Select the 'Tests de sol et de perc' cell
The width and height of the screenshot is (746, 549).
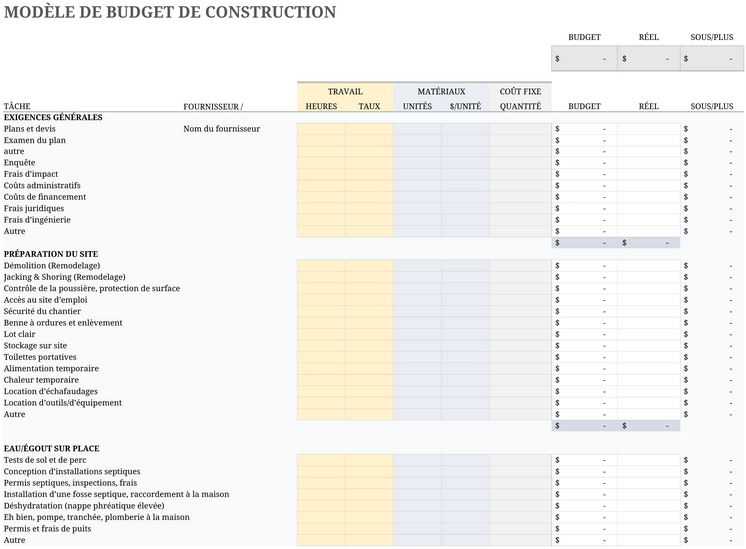point(45,460)
